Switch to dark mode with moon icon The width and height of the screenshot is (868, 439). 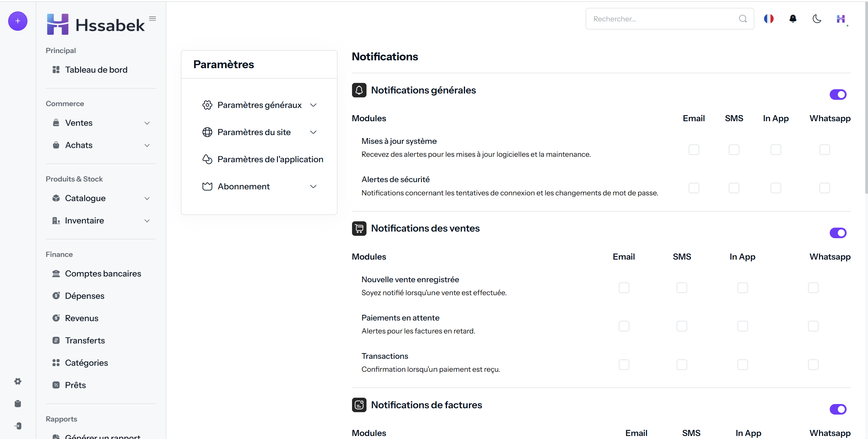coord(816,19)
